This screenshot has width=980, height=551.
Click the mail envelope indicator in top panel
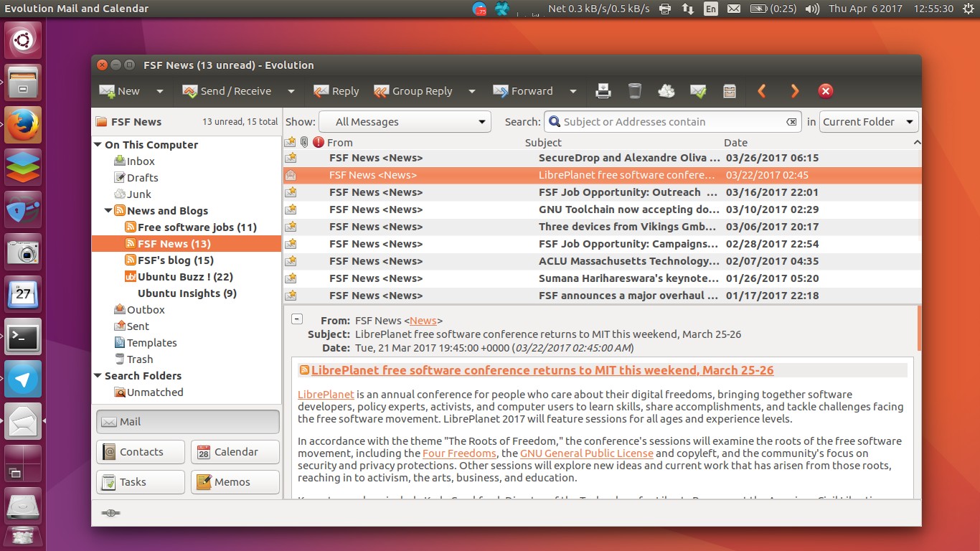click(x=733, y=9)
